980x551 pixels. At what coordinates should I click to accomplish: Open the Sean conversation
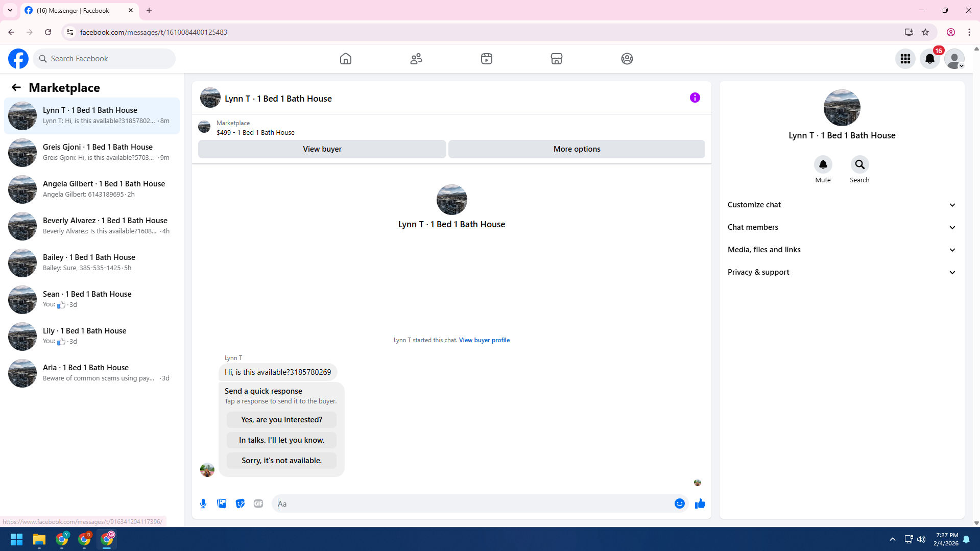point(92,300)
